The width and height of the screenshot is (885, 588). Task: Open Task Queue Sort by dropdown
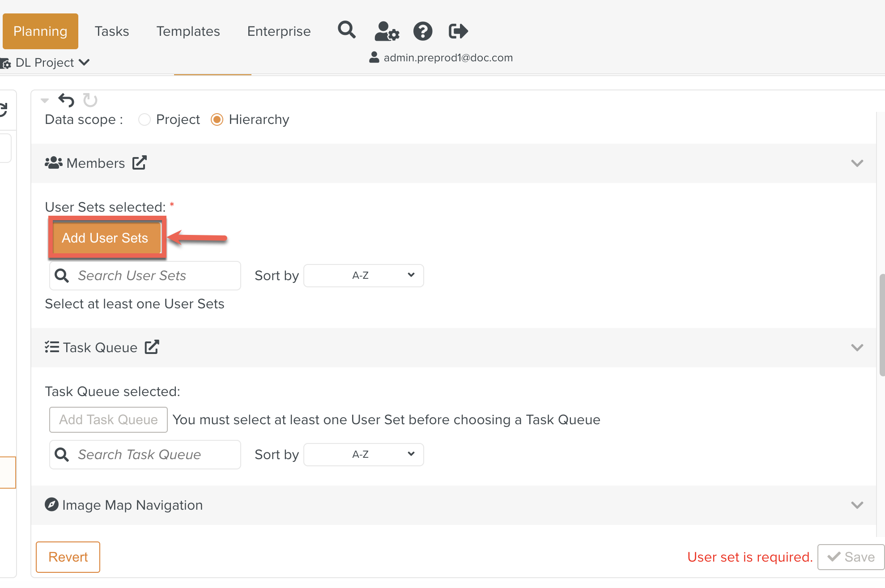363,455
